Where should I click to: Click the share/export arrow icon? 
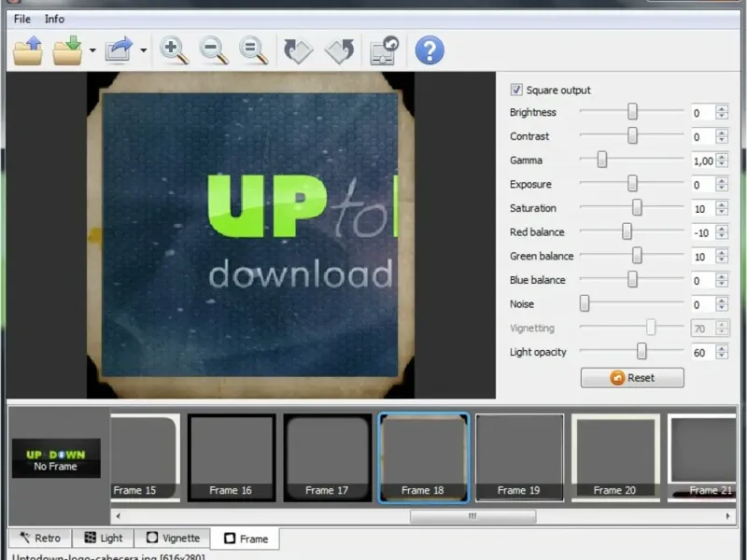(x=119, y=50)
